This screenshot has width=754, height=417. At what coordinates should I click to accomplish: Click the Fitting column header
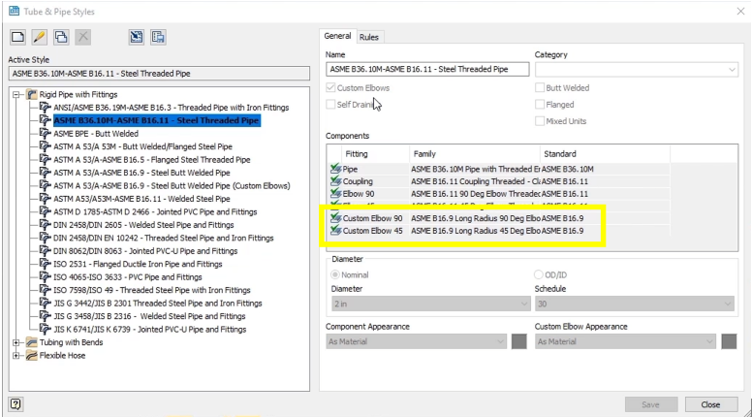point(375,154)
